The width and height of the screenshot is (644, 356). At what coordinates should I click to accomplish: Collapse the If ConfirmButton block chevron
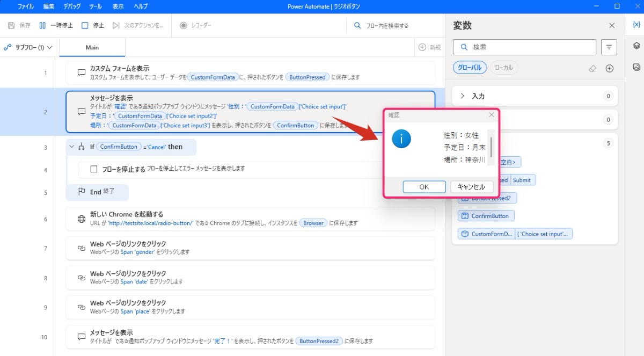point(71,147)
